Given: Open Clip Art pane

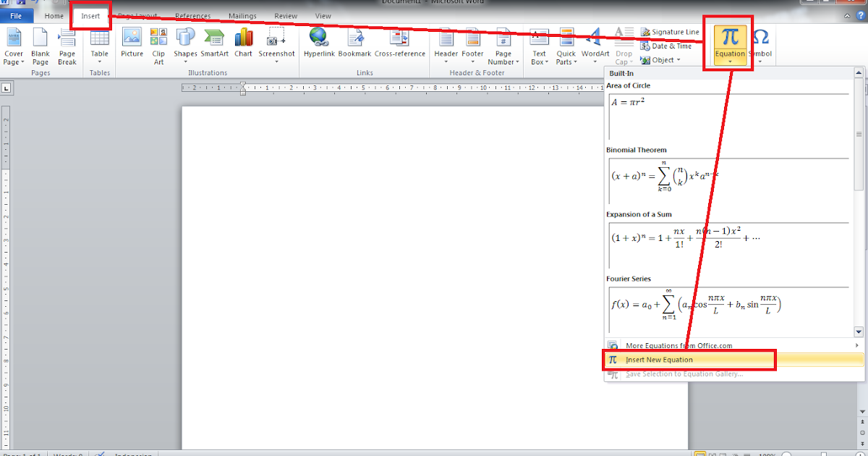Looking at the screenshot, I should tap(158, 45).
